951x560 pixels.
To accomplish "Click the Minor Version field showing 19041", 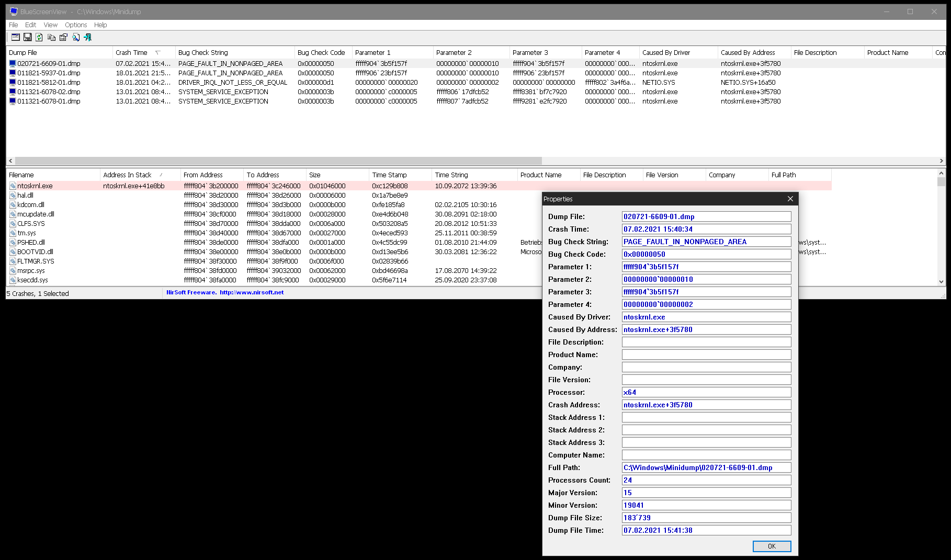I will point(706,505).
